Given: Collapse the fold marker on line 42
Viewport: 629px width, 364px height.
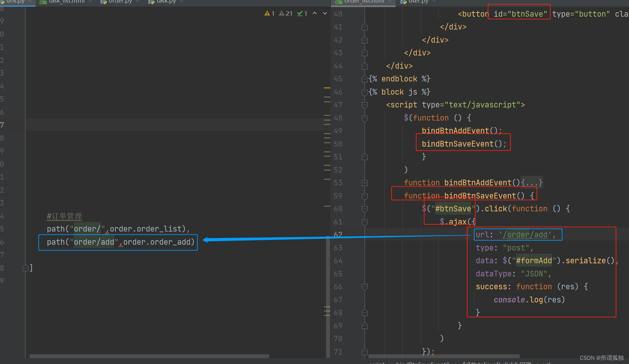Looking at the screenshot, I should point(365,40).
